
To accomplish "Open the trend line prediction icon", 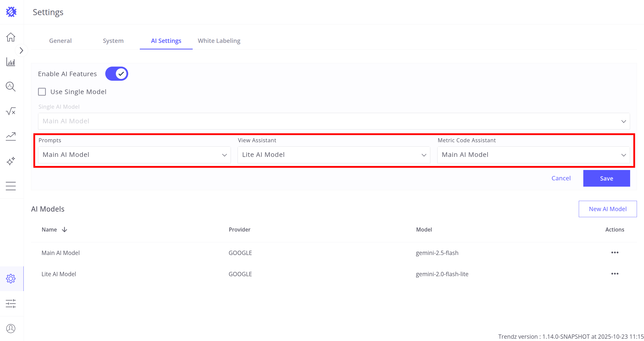I will [11, 136].
